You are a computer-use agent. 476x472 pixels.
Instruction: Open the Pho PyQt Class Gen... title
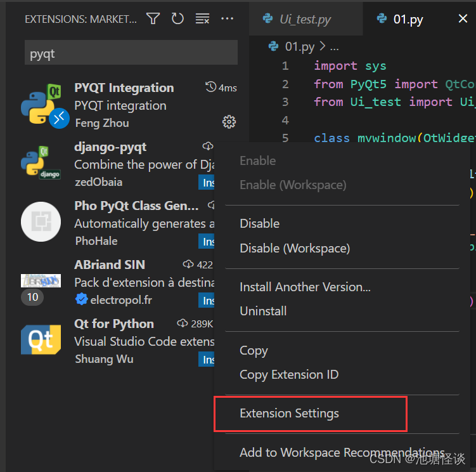pos(136,206)
